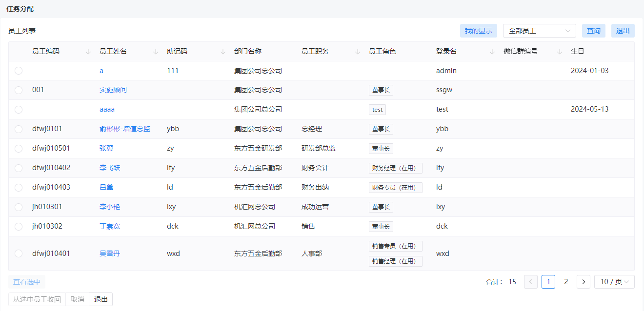Click the 取消 button

78,299
